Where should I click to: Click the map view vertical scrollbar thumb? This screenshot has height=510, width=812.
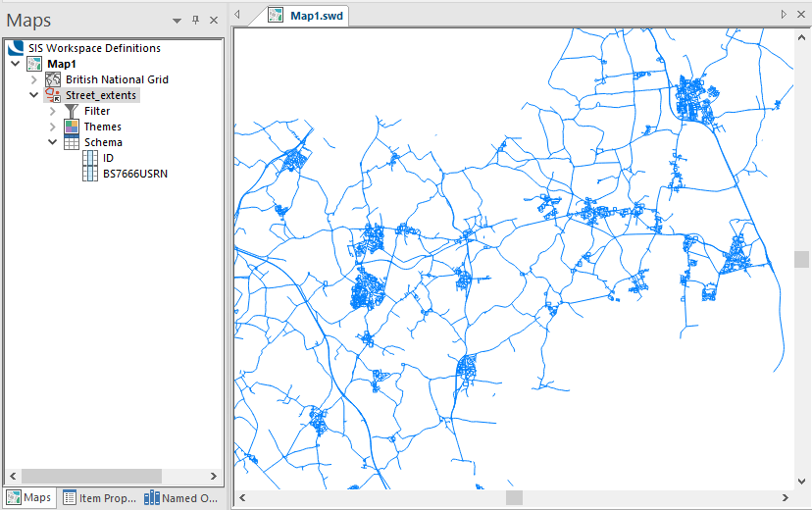pyautogui.click(x=801, y=259)
